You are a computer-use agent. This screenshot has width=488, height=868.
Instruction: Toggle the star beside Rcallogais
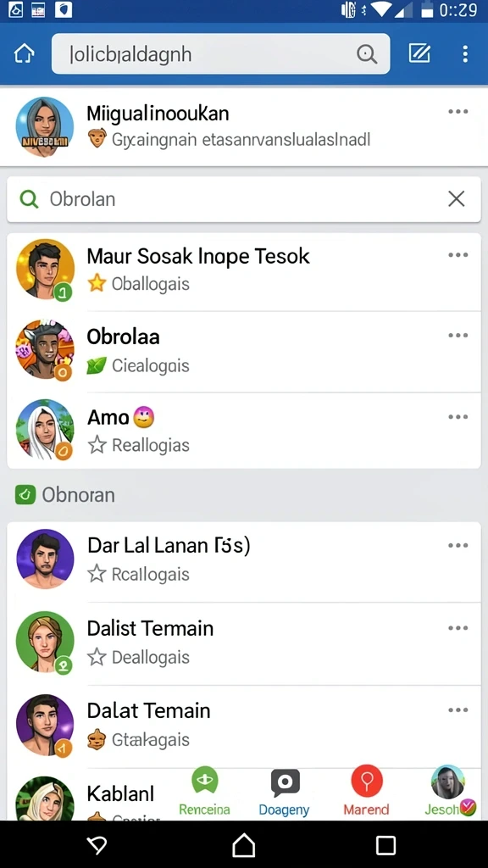[x=97, y=574]
